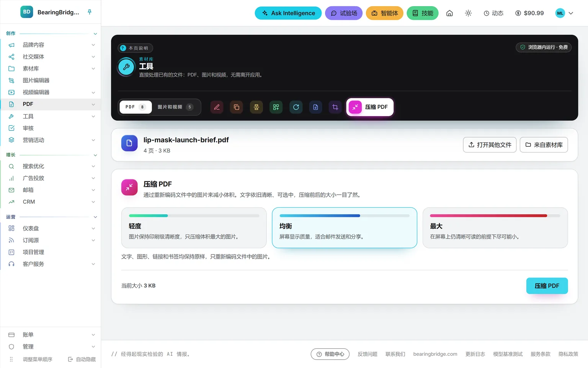This screenshot has height=368, width=588.
Task: Open the 帮助中心 link in footer
Action: coord(330,354)
